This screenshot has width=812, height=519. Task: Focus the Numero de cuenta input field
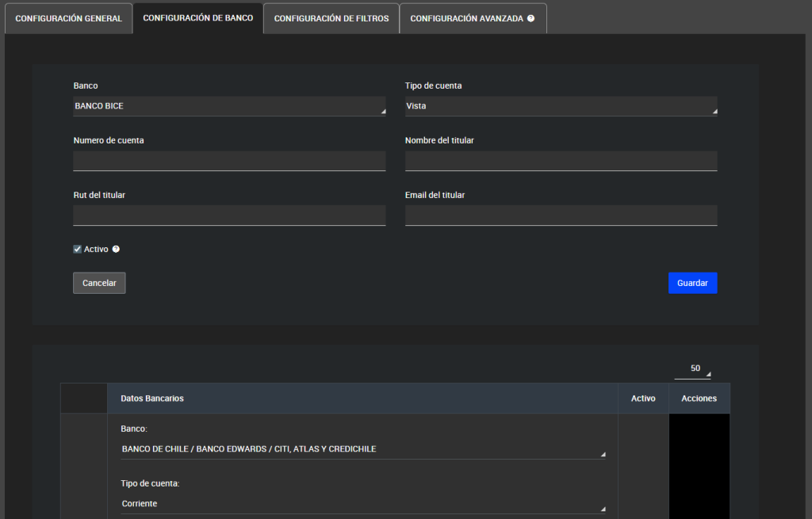(229, 161)
